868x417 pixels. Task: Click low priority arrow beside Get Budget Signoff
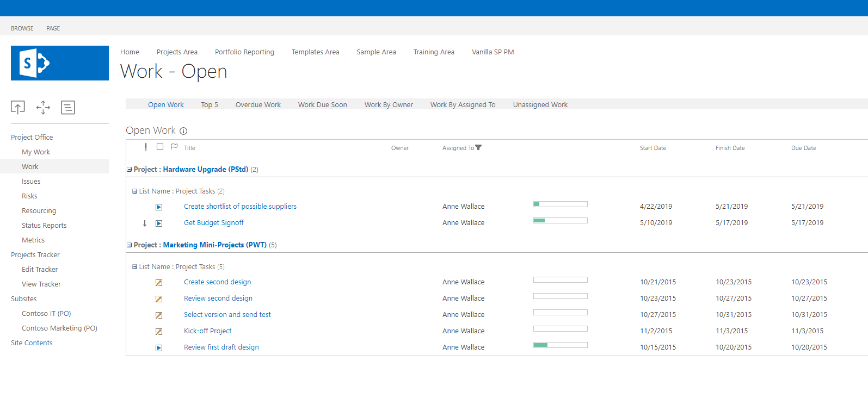pos(145,223)
